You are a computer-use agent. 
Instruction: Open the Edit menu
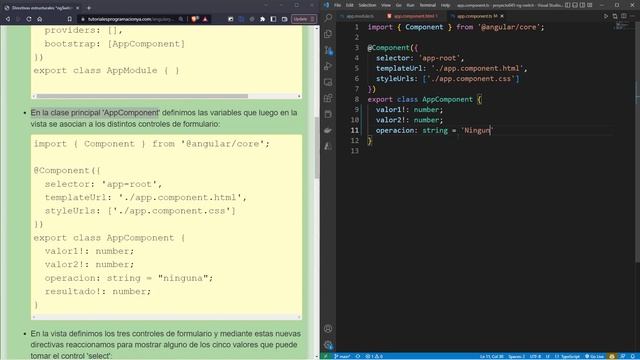[x=350, y=5]
